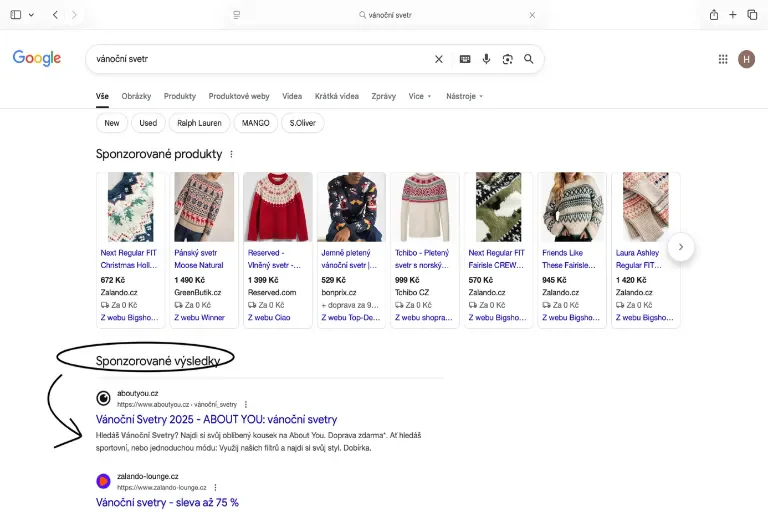This screenshot has height=512, width=768.
Task: Apply the Used filter chip
Action: coord(148,123)
